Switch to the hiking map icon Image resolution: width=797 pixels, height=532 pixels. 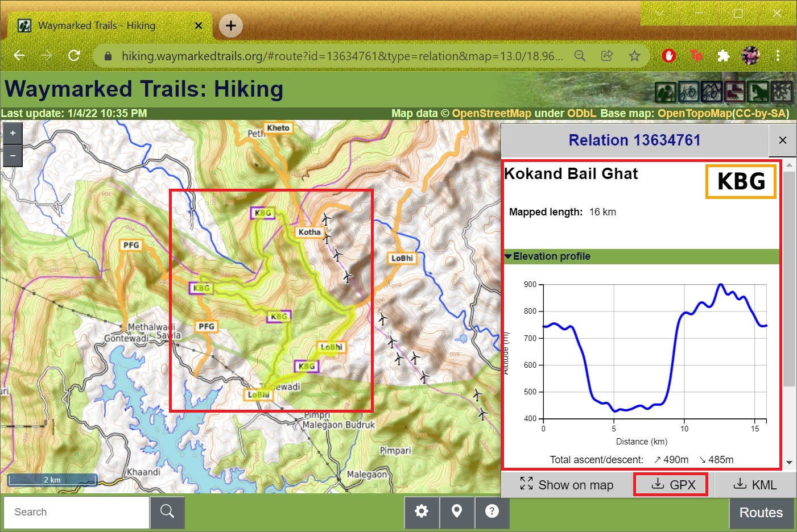pos(666,92)
